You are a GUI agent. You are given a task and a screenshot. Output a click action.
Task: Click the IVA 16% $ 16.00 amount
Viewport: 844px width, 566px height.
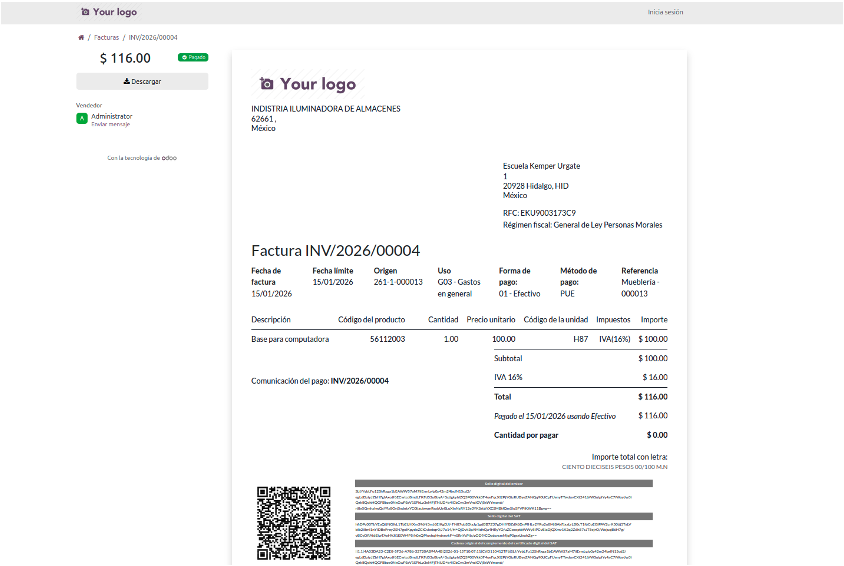655,377
